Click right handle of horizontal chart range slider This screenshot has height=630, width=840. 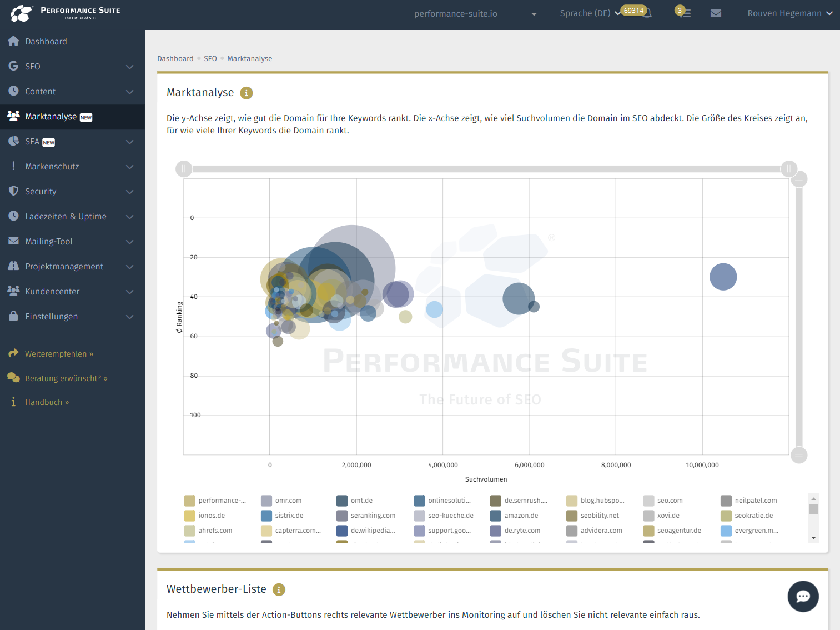(789, 168)
